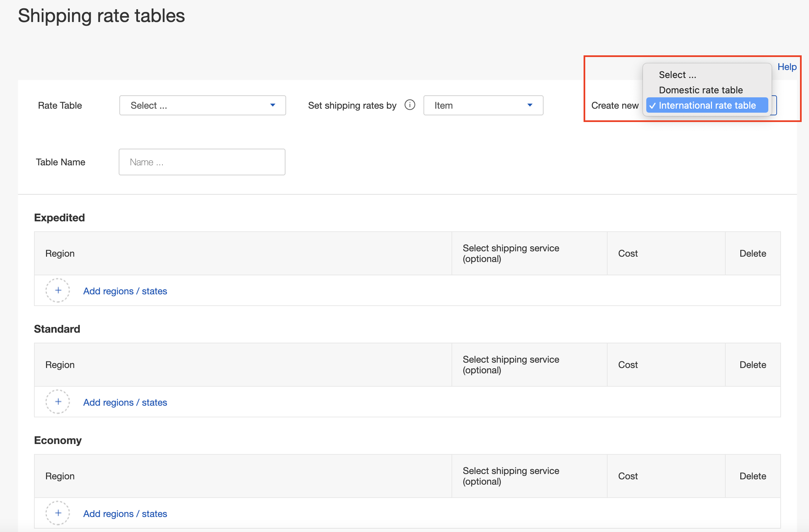Click the plus circle icon under Standard
Screen dimensions: 809x532
58,402
